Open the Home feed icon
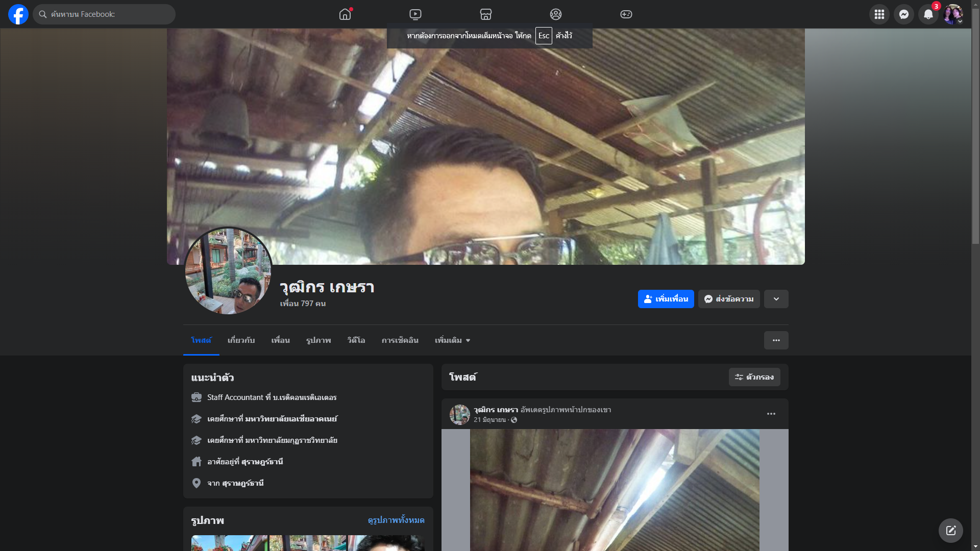The image size is (980, 551). 345,14
